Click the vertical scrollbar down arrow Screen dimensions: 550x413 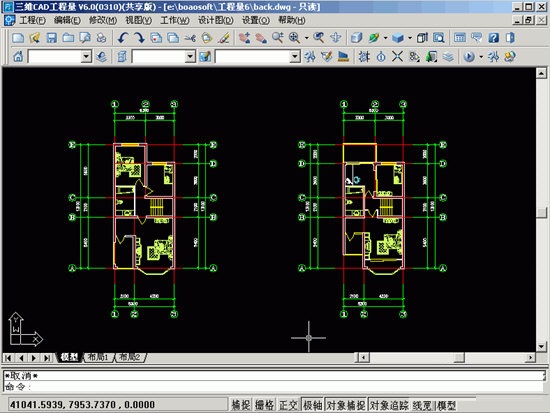tap(541, 346)
